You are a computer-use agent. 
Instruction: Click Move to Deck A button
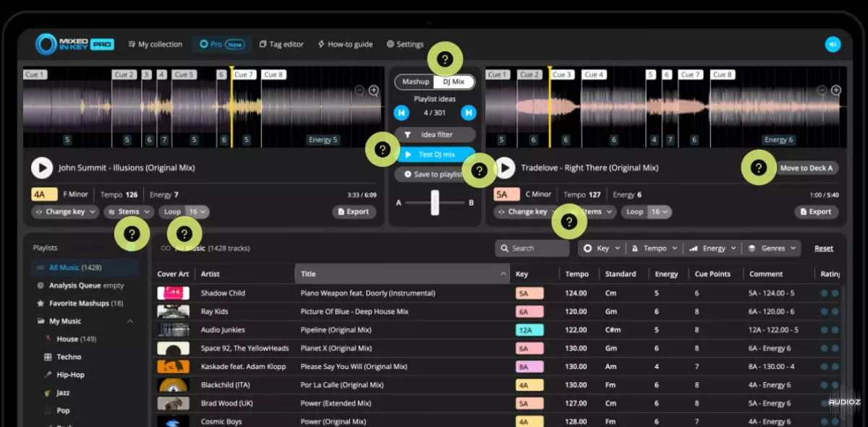pos(805,168)
